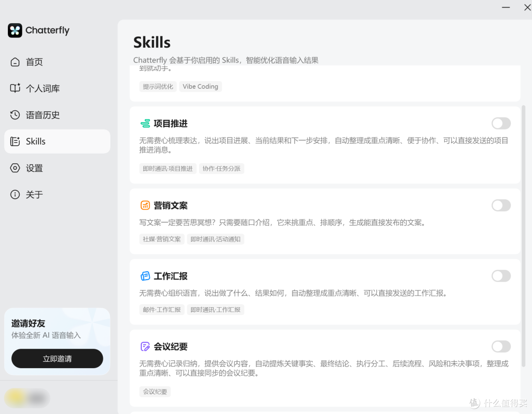Click the clock icon beside 语音历史
Viewport: 532px width, 414px height.
pos(15,115)
